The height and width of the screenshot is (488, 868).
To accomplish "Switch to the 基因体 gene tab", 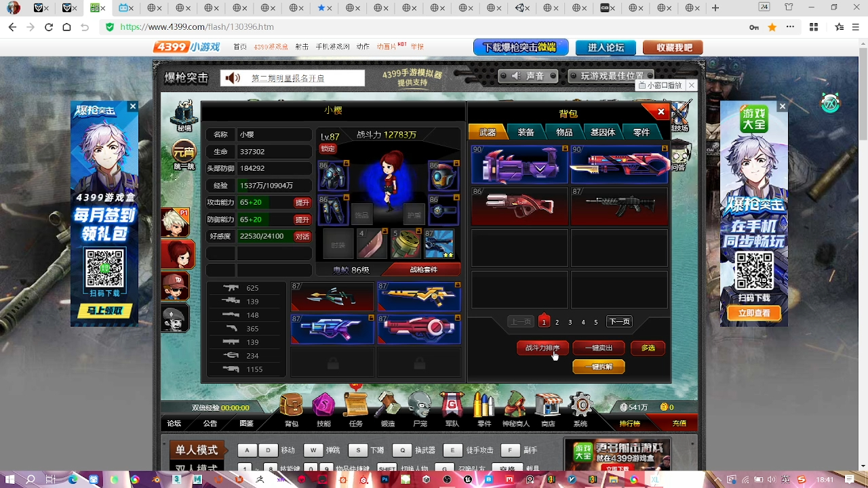I will point(603,132).
